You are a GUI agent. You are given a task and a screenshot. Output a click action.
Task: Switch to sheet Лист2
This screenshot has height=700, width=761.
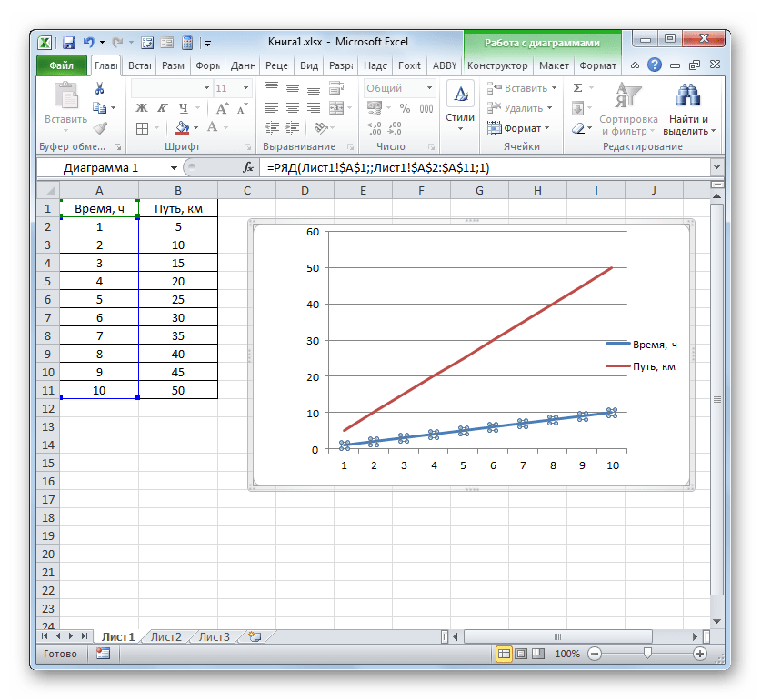(166, 637)
